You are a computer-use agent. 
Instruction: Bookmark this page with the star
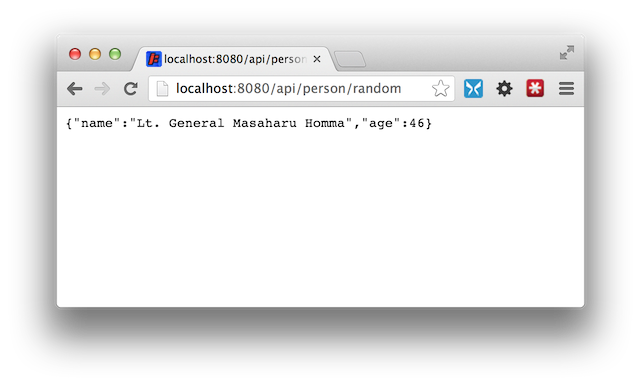pos(440,88)
